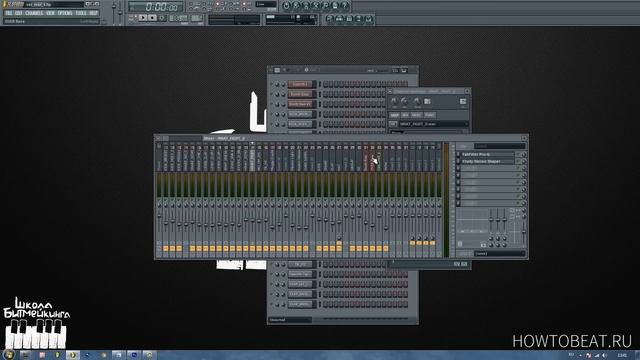Viewport: 640px width, 360px height.
Task: Click the taskbar clock
Action: (622, 356)
